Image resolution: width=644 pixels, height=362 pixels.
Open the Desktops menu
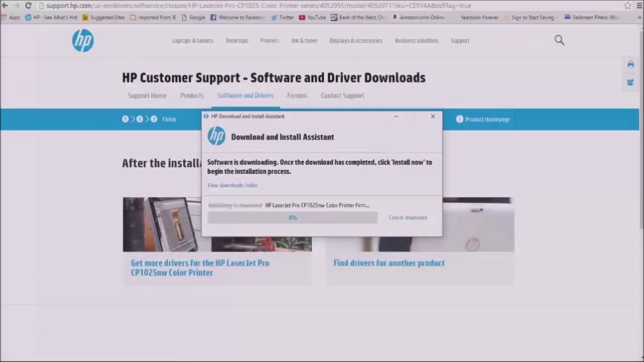(x=236, y=41)
